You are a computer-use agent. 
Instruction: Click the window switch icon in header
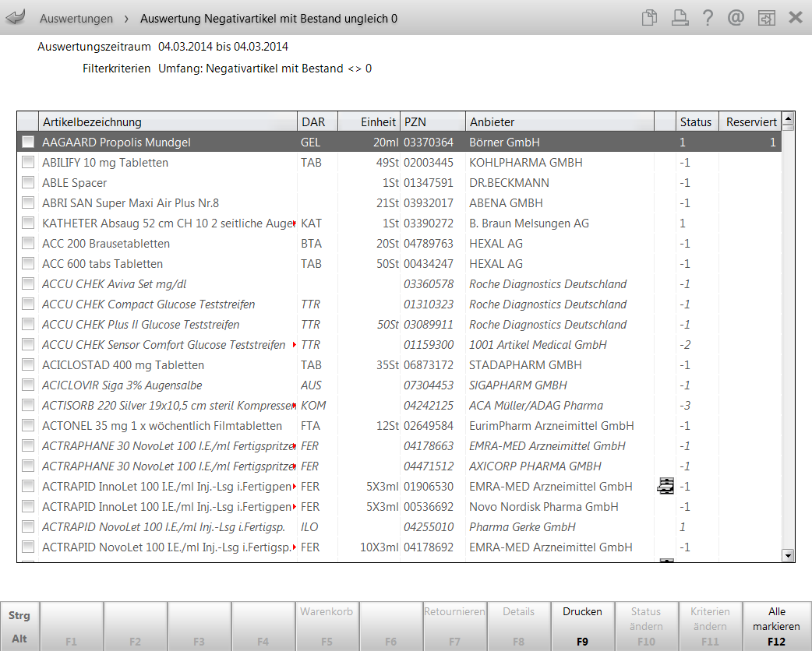pos(767,18)
